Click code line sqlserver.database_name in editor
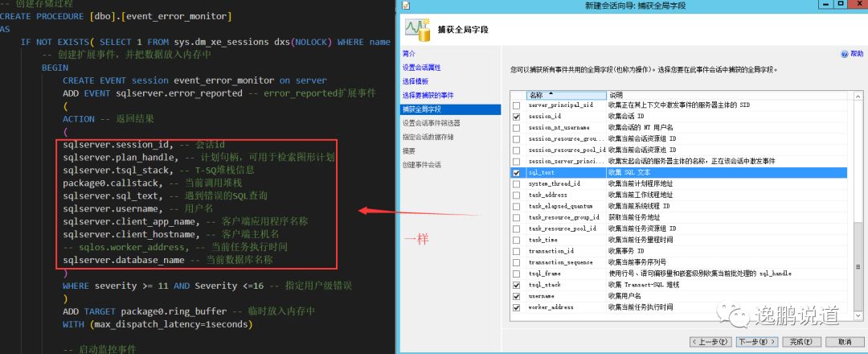 click(168, 260)
